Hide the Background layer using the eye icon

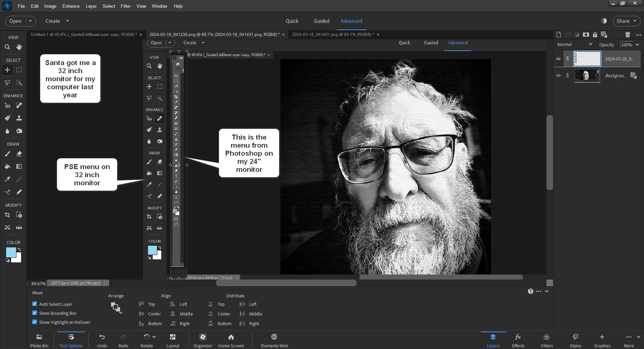[x=558, y=76]
